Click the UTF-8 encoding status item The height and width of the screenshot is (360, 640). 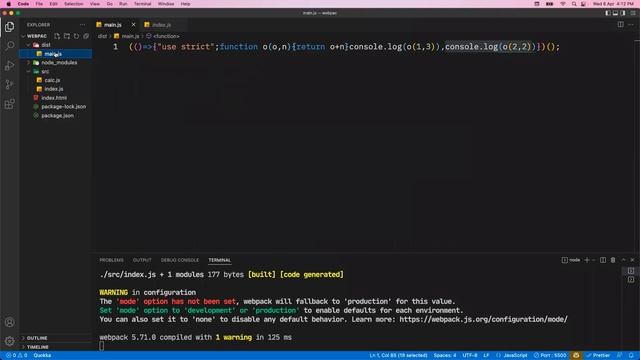(x=470, y=356)
